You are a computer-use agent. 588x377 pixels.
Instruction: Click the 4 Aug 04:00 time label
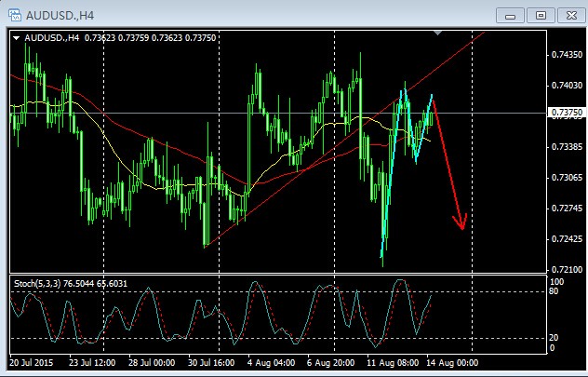(x=271, y=363)
